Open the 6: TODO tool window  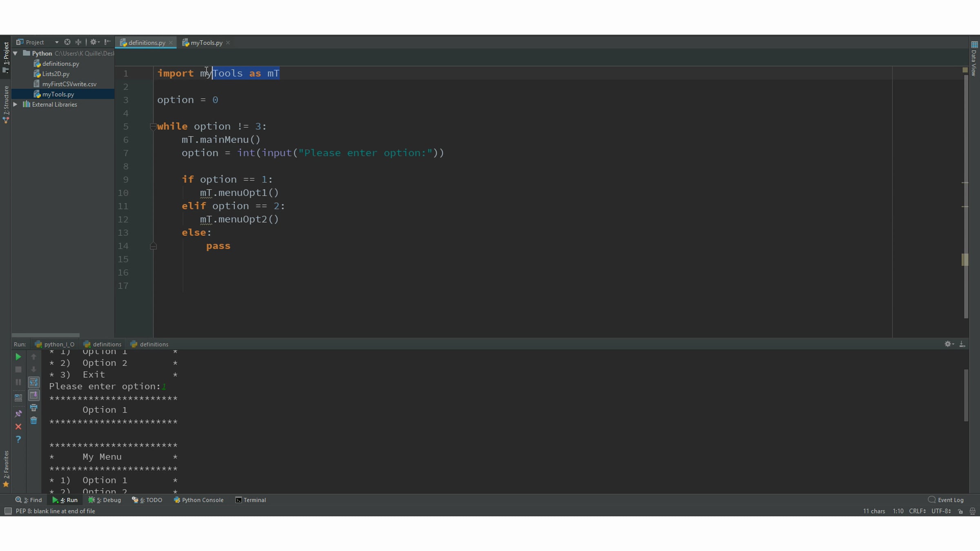pyautogui.click(x=147, y=500)
